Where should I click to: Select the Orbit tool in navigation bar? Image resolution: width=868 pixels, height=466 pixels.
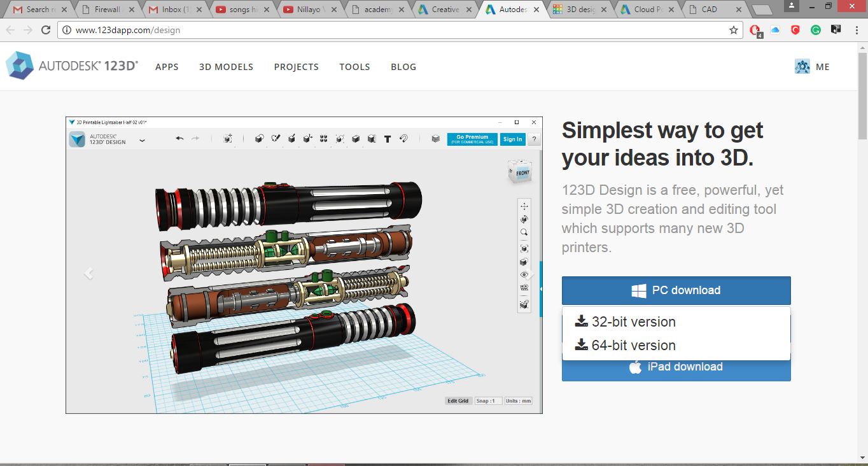[524, 219]
